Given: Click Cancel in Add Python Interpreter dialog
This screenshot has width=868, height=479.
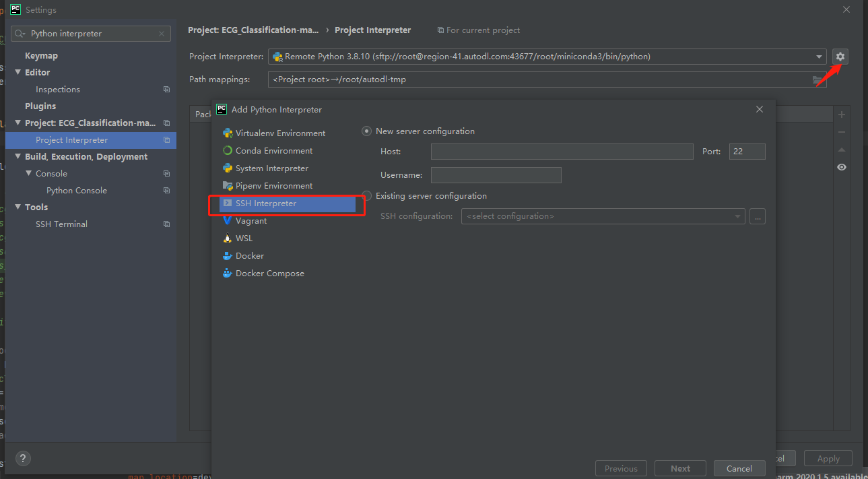Looking at the screenshot, I should [739, 469].
